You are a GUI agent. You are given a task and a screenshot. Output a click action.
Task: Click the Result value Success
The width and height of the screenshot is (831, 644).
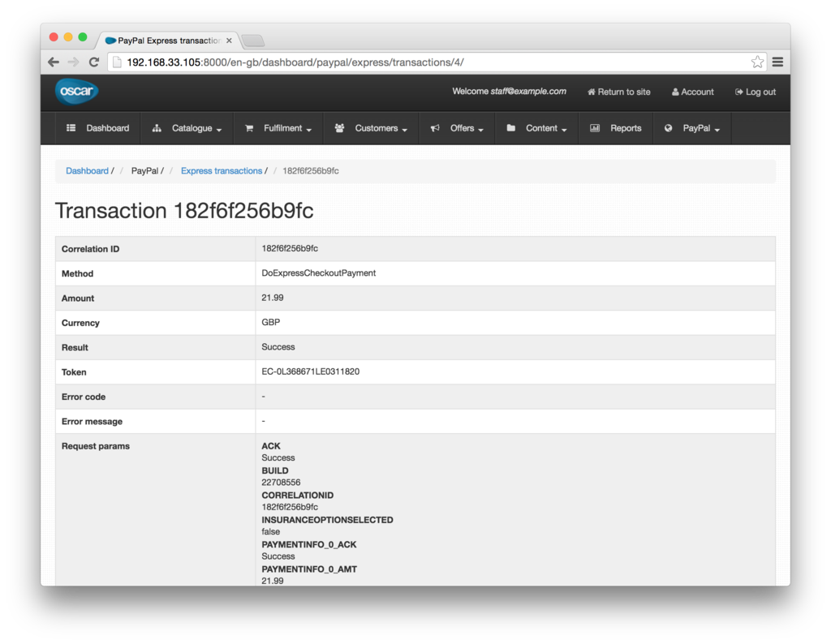click(278, 347)
